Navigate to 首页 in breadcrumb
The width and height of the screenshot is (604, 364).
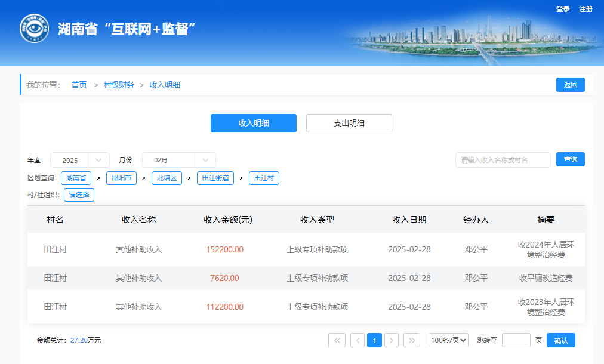79,85
